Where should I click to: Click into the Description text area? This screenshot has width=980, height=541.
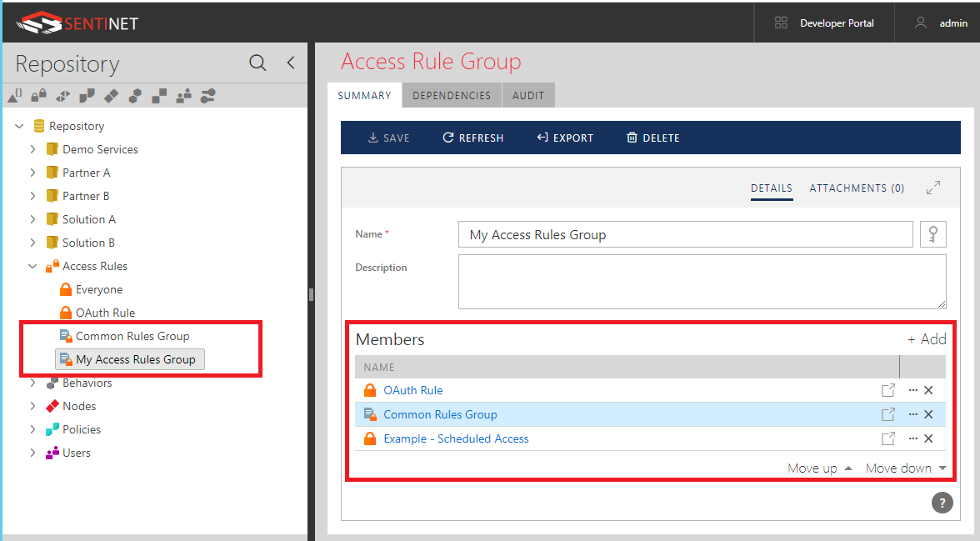(702, 282)
